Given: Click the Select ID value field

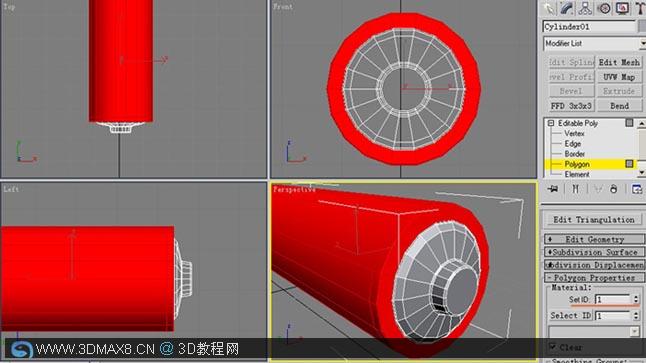Looking at the screenshot, I should [613, 316].
